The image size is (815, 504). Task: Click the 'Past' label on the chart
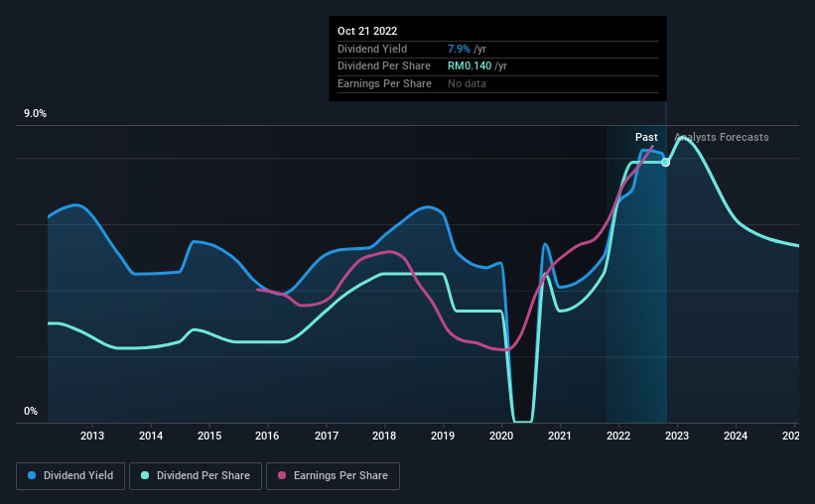pos(646,137)
